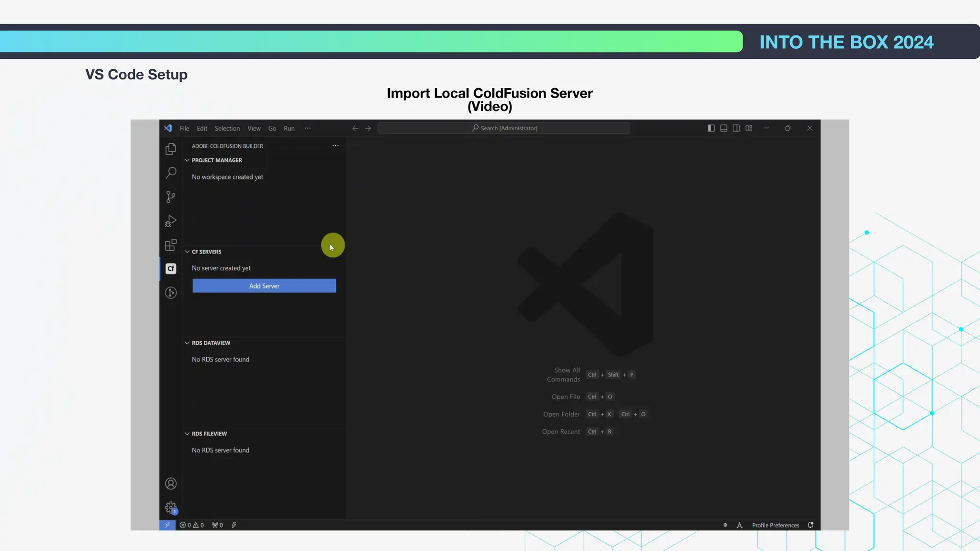Go back with the left arrow

point(355,128)
